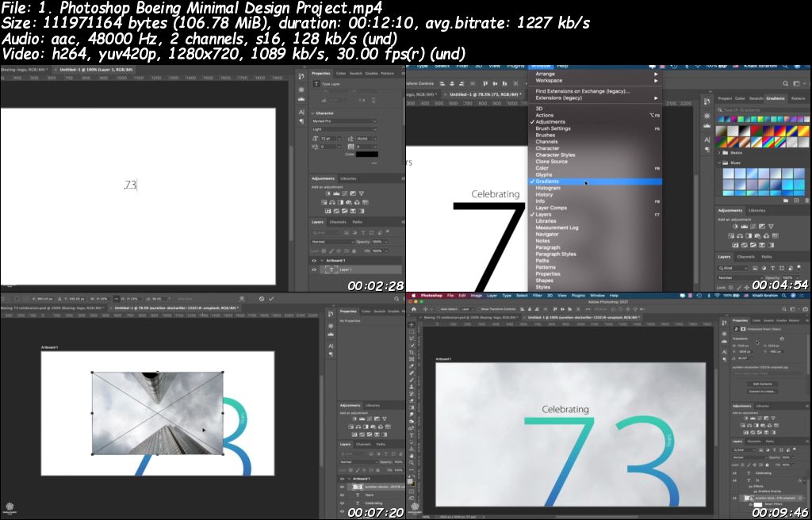The image size is (812, 520).
Task: Hide Layer 1 in the 02:28 frame
Action: pyautogui.click(x=314, y=270)
